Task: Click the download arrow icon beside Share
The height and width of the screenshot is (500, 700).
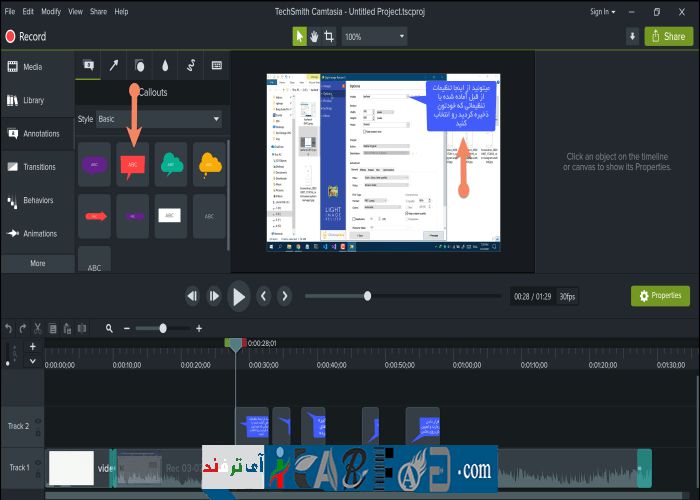Action: (632, 36)
